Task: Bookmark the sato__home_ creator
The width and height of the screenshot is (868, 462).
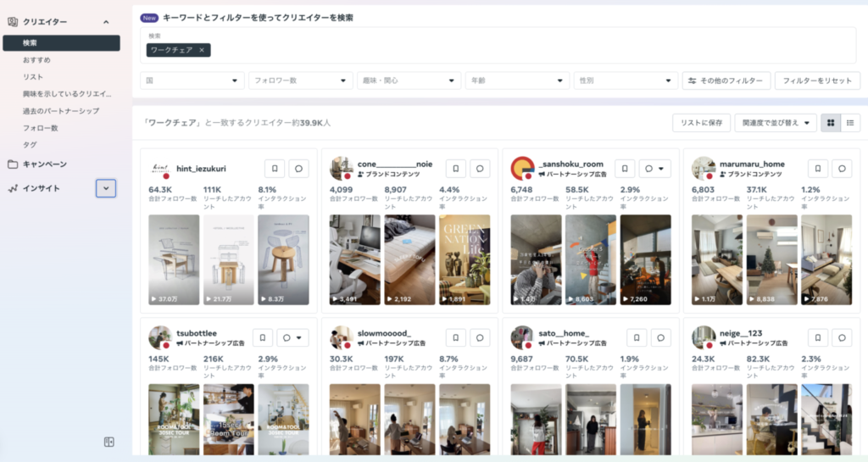Action: [x=625, y=337]
